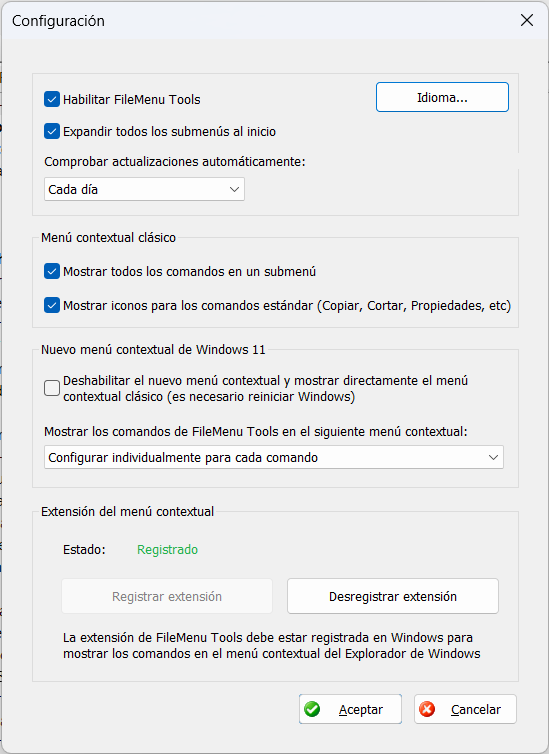This screenshot has width=549, height=754.
Task: Disable Mostrar todos los comandos en un submenú
Action: click(x=52, y=271)
